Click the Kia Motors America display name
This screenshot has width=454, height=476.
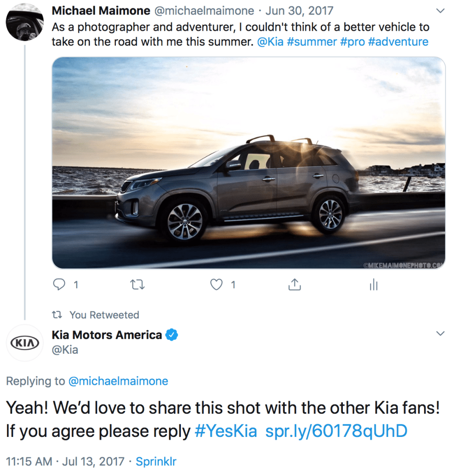[x=107, y=335]
